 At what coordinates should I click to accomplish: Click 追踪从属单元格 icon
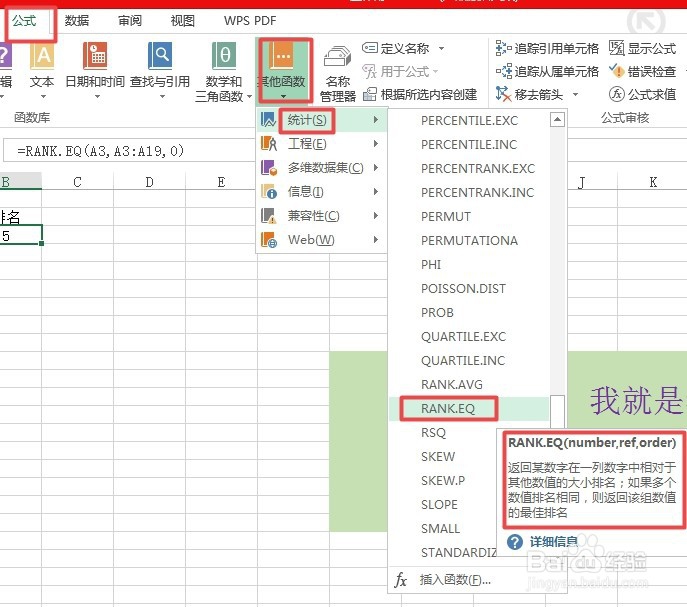click(503, 71)
